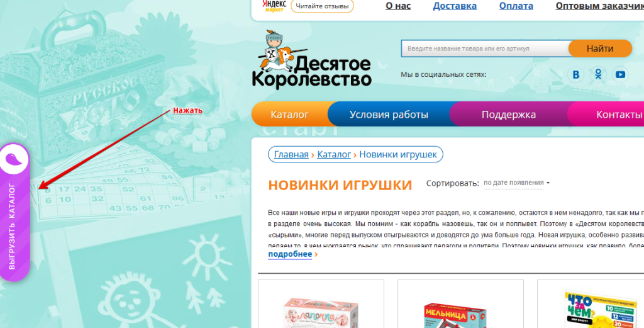Open the Условия работы menu tab
This screenshot has width=644, height=328.
[x=389, y=115]
